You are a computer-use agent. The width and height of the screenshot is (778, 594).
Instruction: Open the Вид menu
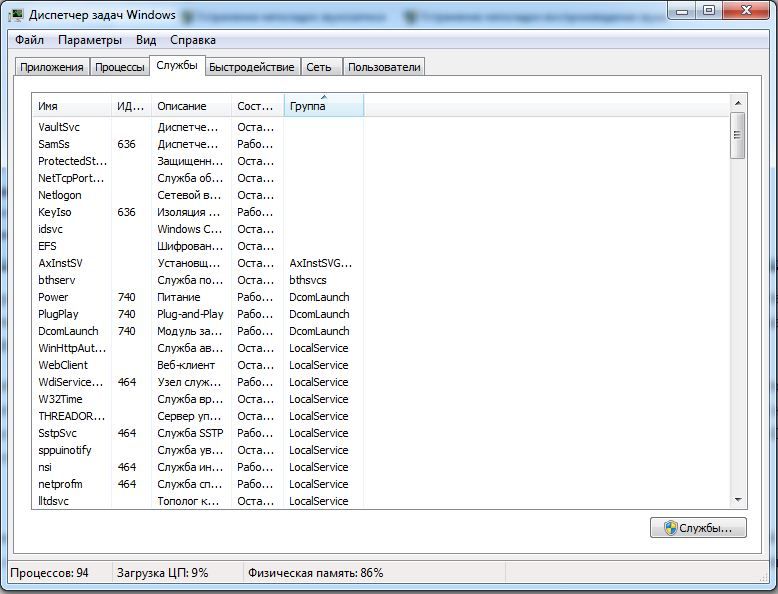point(146,40)
